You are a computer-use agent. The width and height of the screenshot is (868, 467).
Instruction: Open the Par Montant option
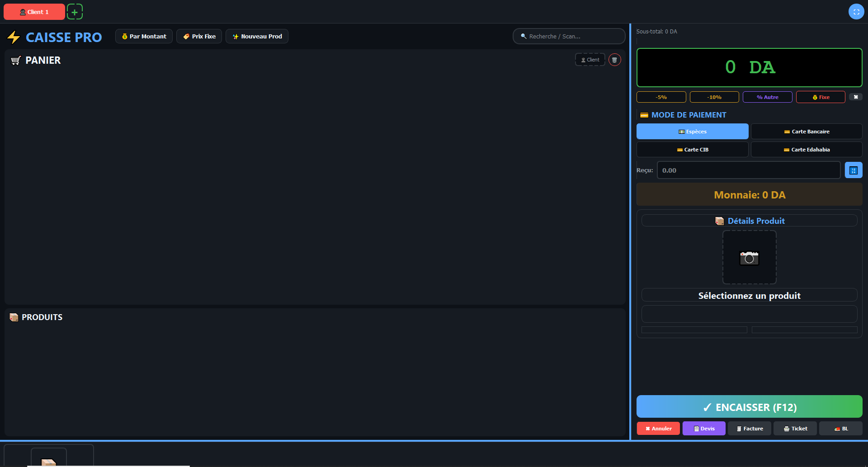point(144,36)
